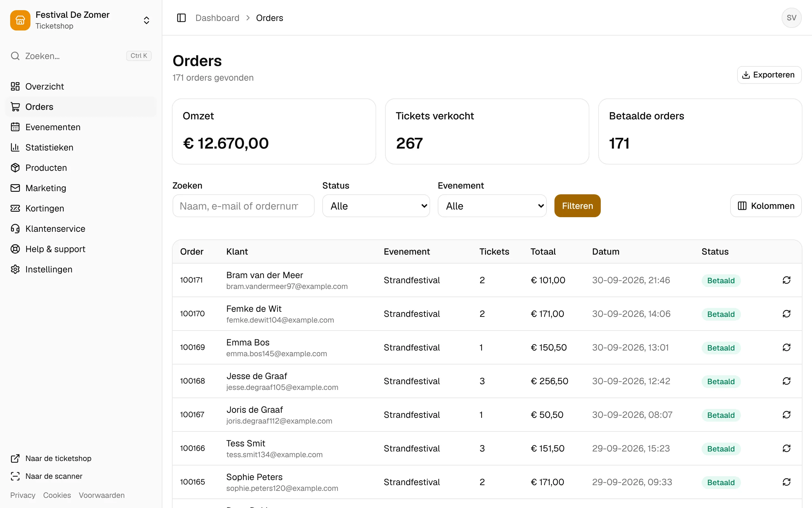Toggle the sidebar panel icon
This screenshot has height=508, width=812.
(x=181, y=18)
